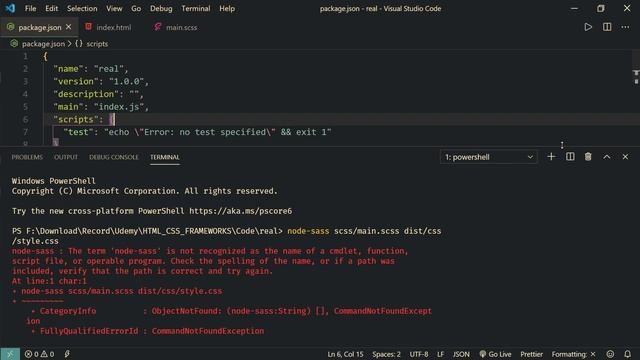Click the editor vertical scrollbar overview
640x360 pixels.
pyautogui.click(x=636, y=97)
